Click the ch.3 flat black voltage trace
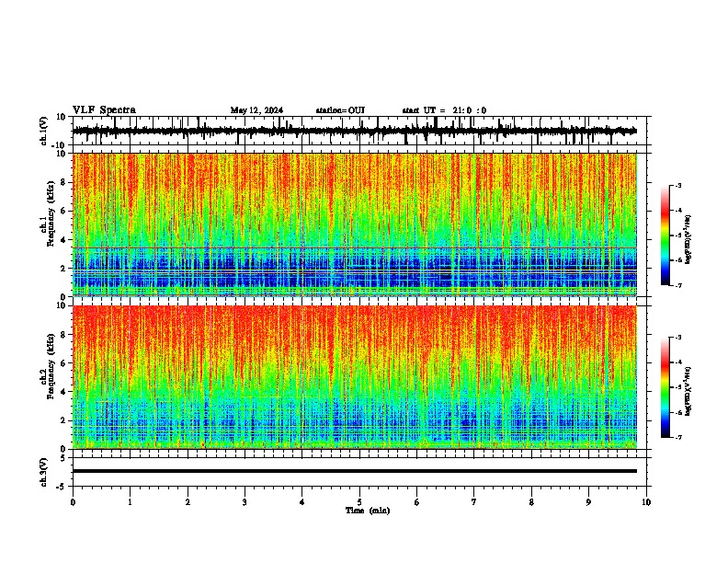The width and height of the screenshot is (728, 563). 355,471
